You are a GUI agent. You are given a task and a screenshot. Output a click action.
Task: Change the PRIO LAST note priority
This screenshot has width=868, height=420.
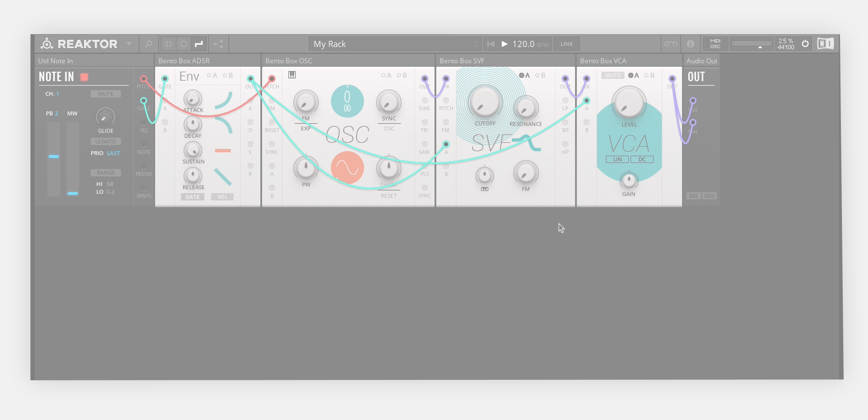pos(113,153)
